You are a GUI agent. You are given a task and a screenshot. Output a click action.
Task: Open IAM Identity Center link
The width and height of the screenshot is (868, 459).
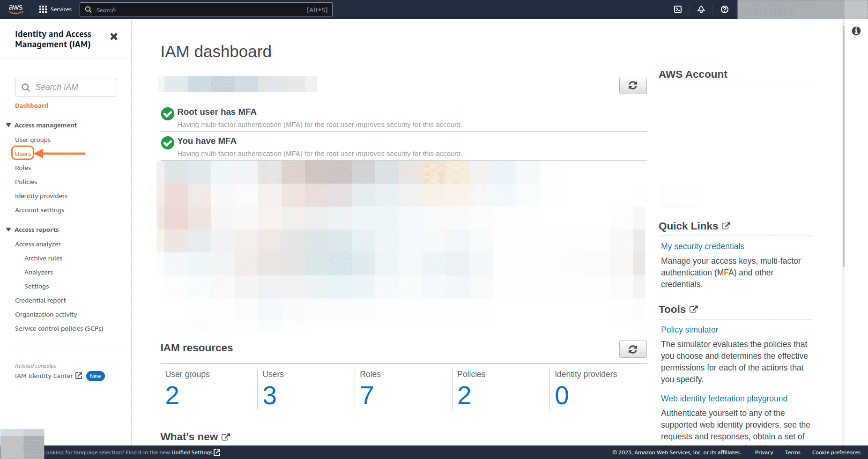44,376
